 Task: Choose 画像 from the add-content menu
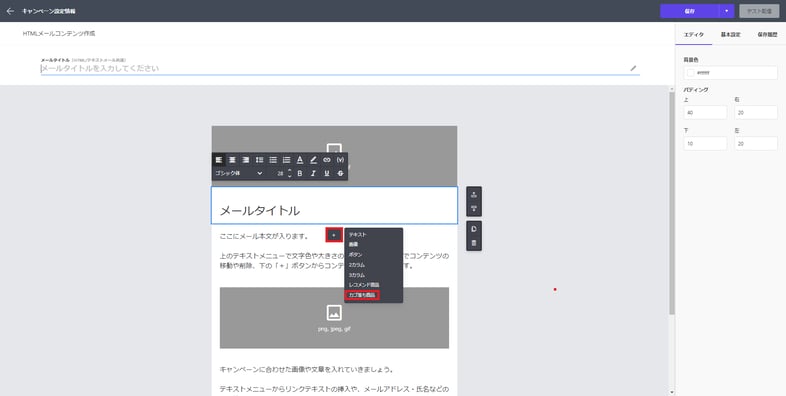tap(353, 244)
